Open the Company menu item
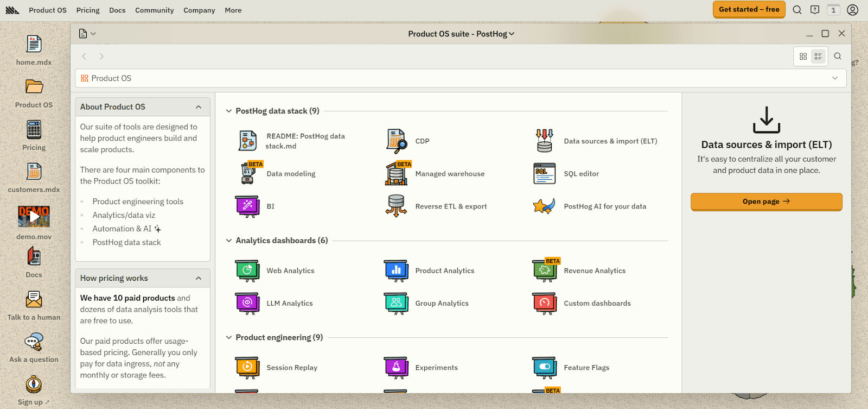This screenshot has height=409, width=868. pyautogui.click(x=199, y=10)
